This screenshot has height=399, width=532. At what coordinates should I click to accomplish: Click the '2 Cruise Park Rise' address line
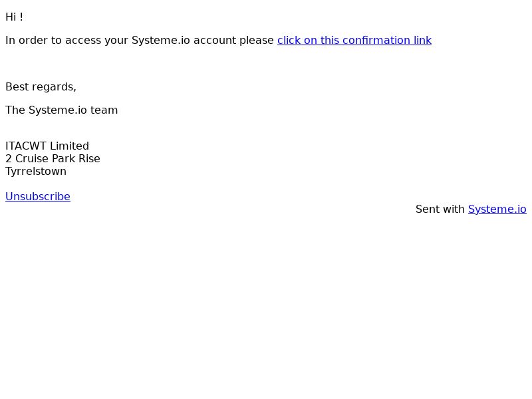pos(53,159)
